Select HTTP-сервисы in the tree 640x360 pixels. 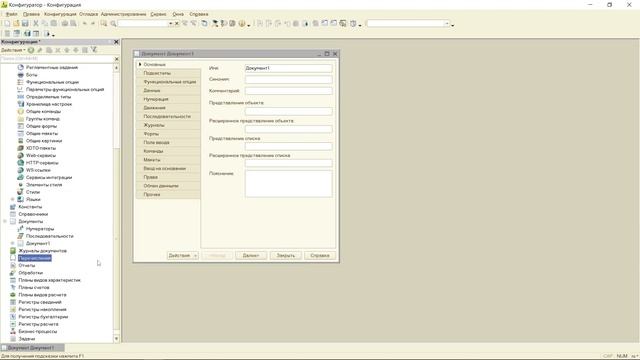[42, 163]
